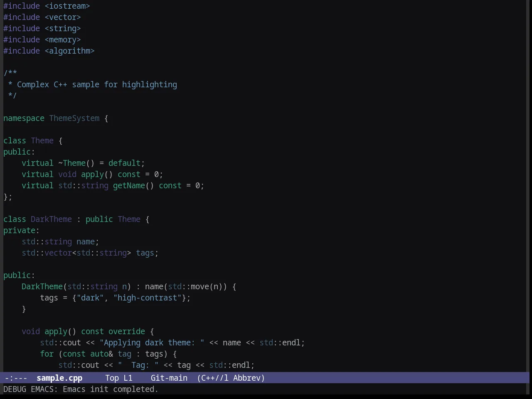Place cursor on #include <string> line
Viewport: 532px width, 399px height.
coord(42,28)
